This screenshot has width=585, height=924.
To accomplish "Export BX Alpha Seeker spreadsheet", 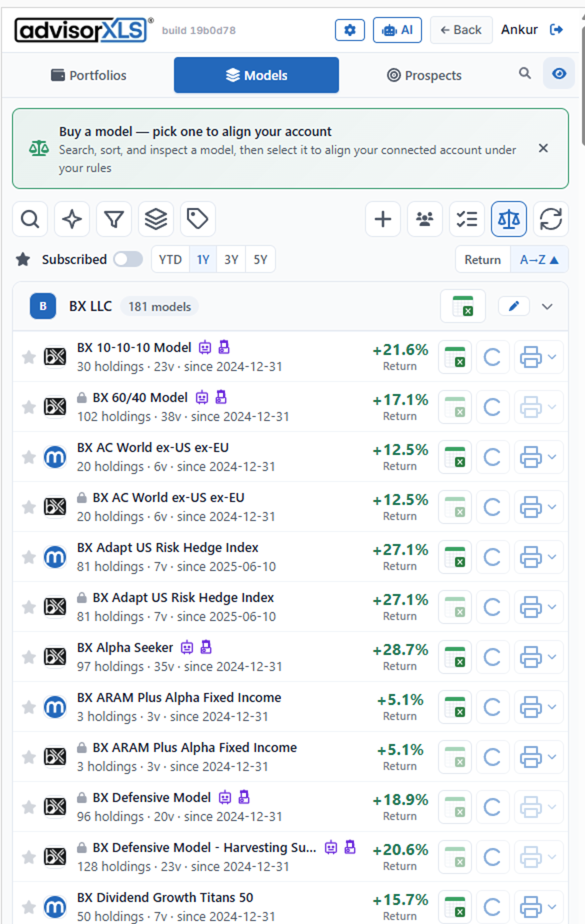I will 455,657.
